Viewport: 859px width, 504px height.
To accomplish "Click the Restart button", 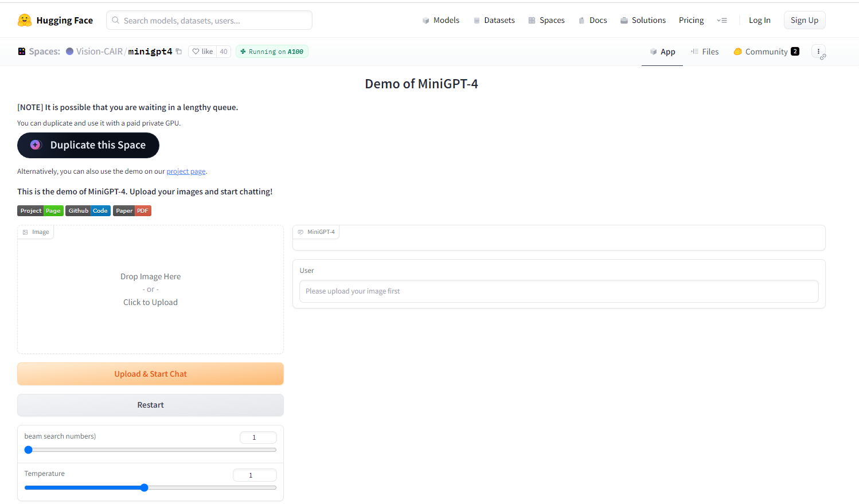I will (x=150, y=405).
